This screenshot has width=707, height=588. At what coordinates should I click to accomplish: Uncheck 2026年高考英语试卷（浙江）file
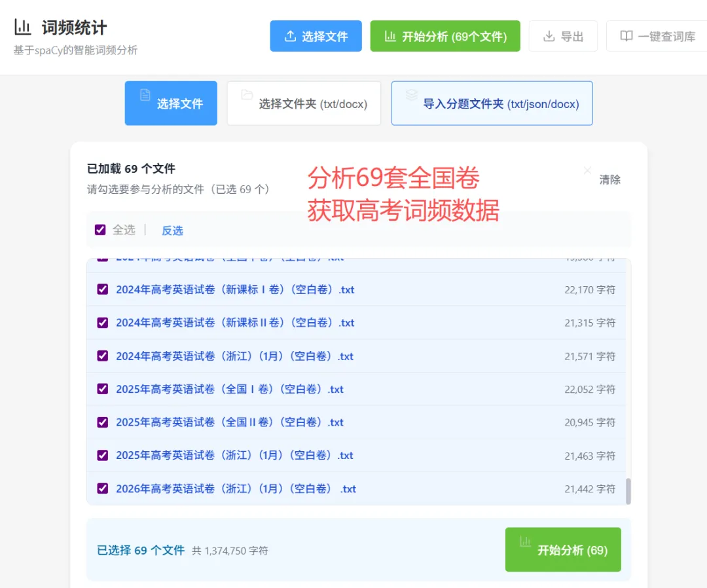click(x=102, y=488)
